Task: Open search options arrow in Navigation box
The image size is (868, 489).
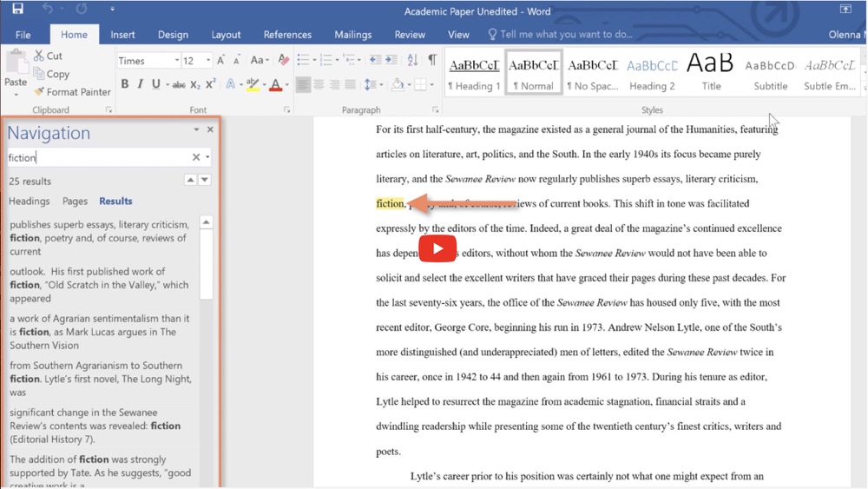Action: tap(207, 157)
